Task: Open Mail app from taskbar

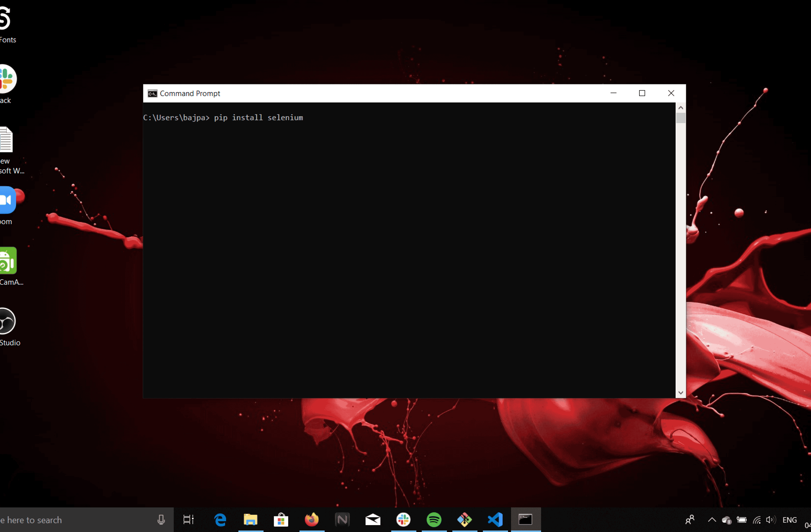Action: [x=372, y=520]
